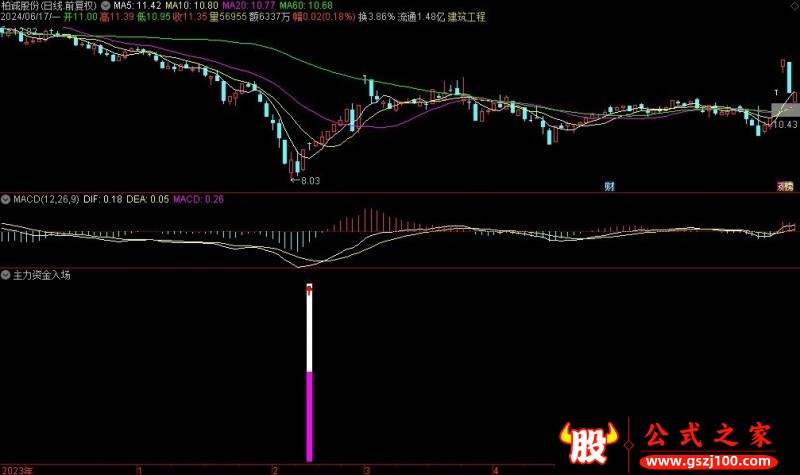800x475 pixels.
Task: Select the MA10: 10.80 label
Action: (x=192, y=6)
